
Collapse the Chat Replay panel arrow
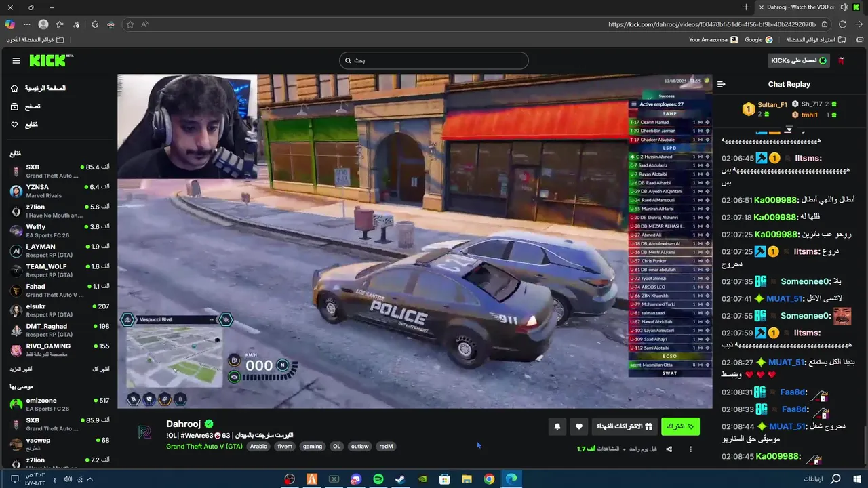click(x=721, y=84)
